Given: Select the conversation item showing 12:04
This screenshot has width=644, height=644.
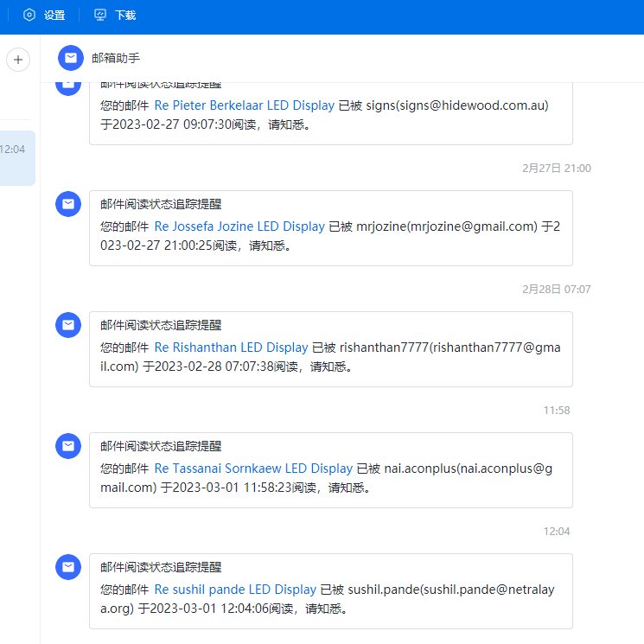Looking at the screenshot, I should coord(17,157).
